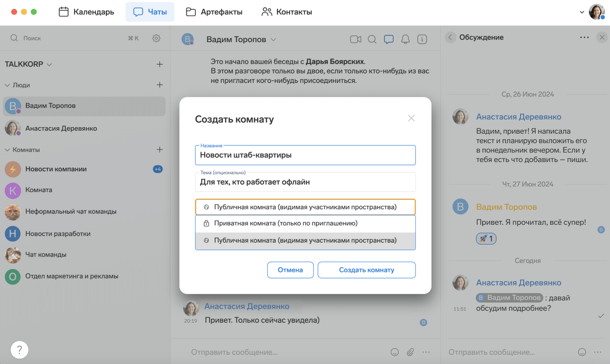Click the Вадим Торопов mention chip
The height and width of the screenshot is (364, 610).
[509, 298]
